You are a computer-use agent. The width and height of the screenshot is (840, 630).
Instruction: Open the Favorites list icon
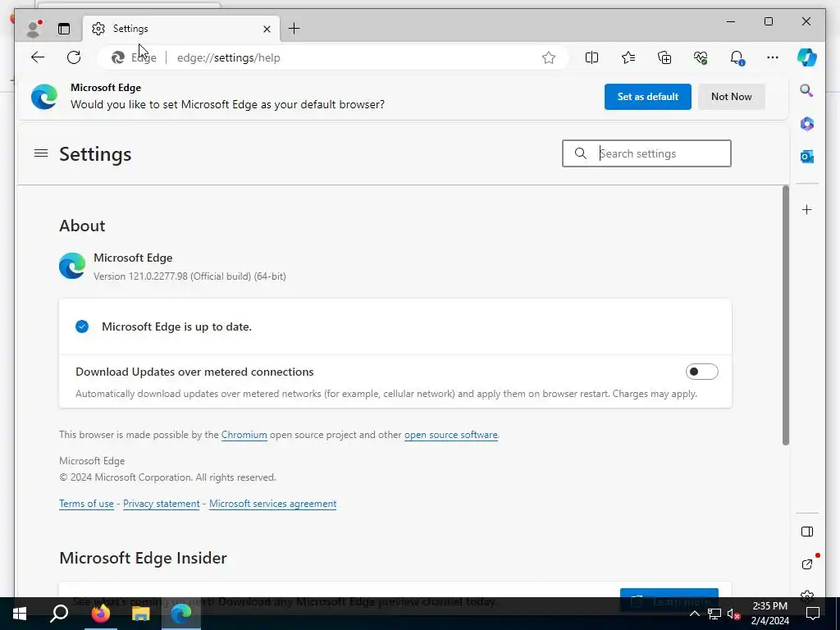pyautogui.click(x=628, y=57)
